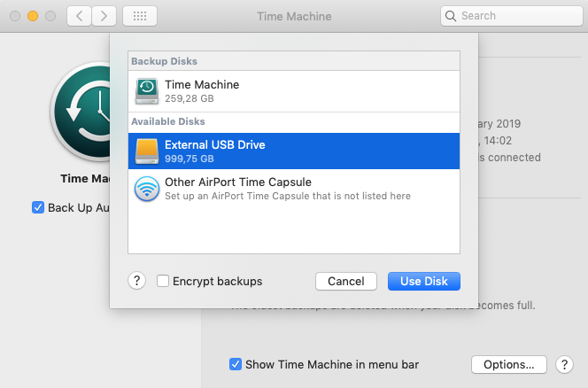The height and width of the screenshot is (388, 588).
Task: Click the Time Machine backup disk icon
Action: coord(147,90)
